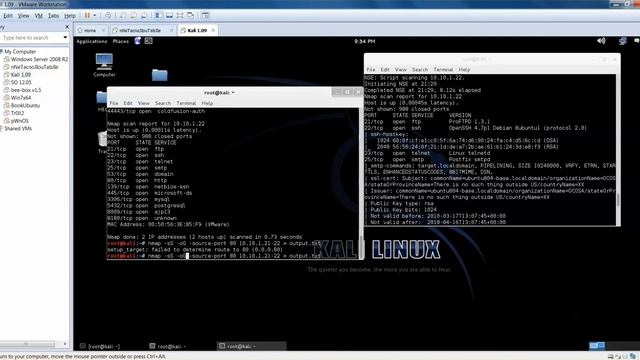The image size is (640, 360).
Task: Open the VMware Tabs menu
Action: 53,16
